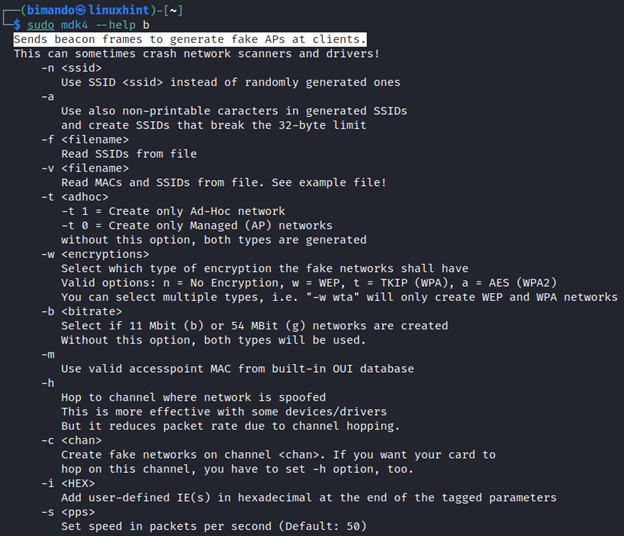Click the bimando username in prompt

[x=51, y=10]
